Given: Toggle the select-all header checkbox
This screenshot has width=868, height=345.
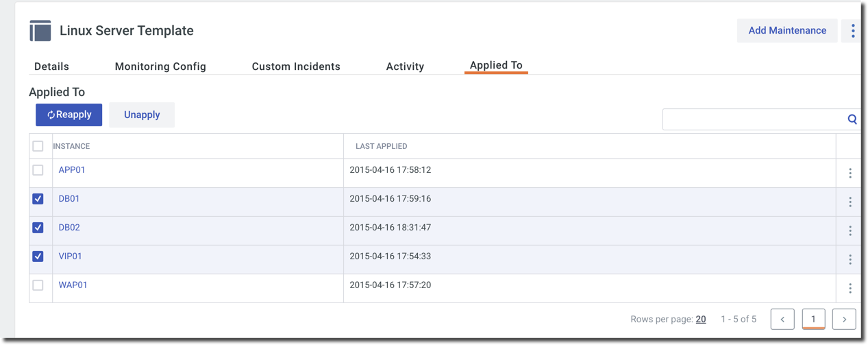Looking at the screenshot, I should click(38, 146).
